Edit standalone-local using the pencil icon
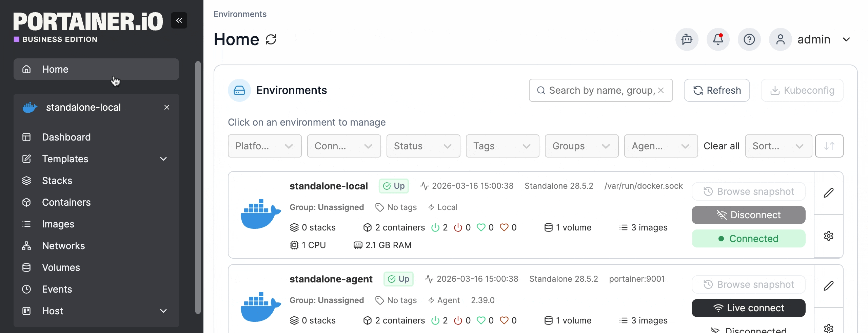 tap(828, 193)
